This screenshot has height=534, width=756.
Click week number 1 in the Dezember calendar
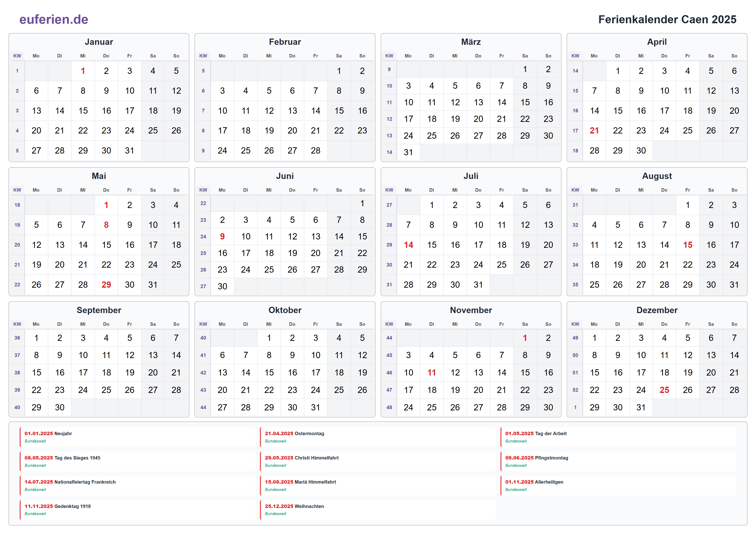coord(575,407)
